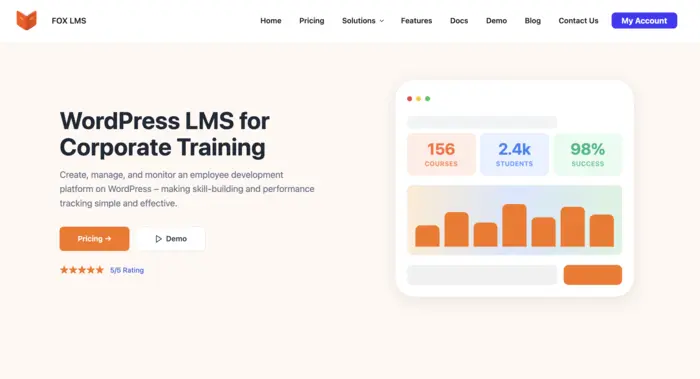Click the Fox LMS fox logo icon

click(x=26, y=21)
